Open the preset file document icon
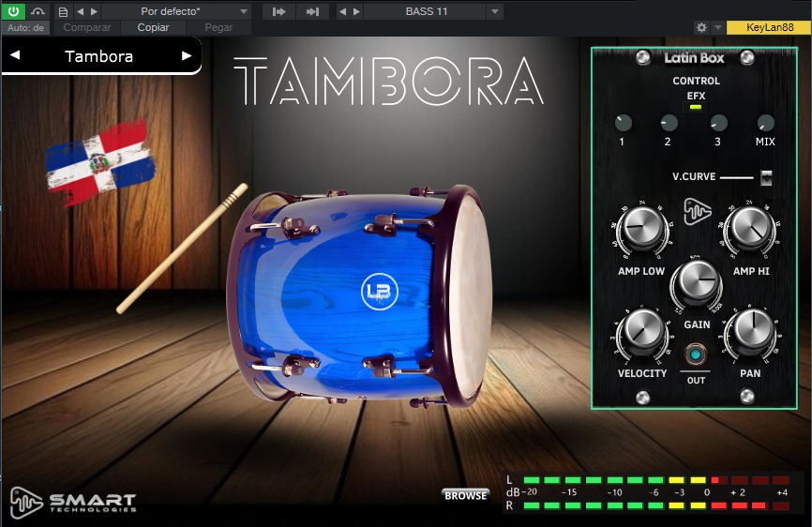This screenshot has height=527, width=812. point(63,11)
